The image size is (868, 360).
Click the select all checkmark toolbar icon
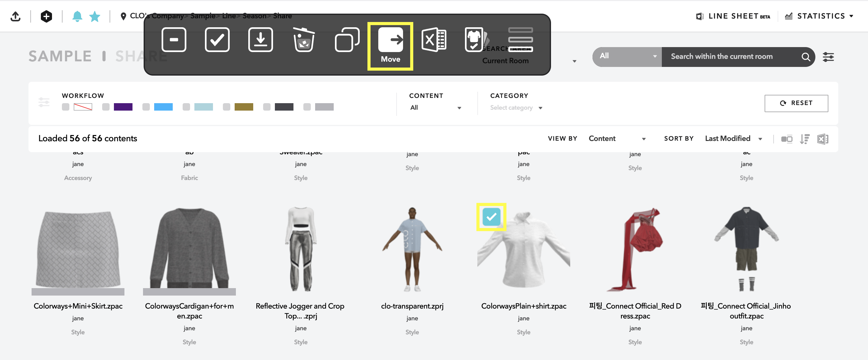pos(217,40)
